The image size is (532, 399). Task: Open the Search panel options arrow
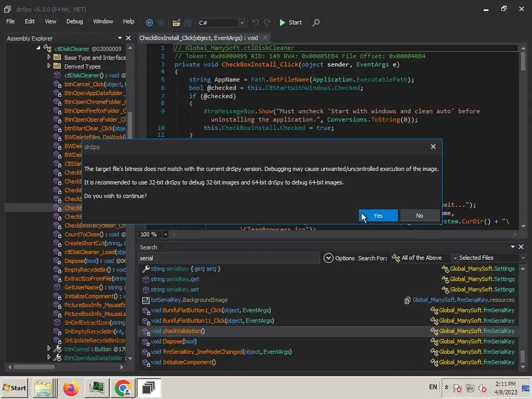pos(513,247)
